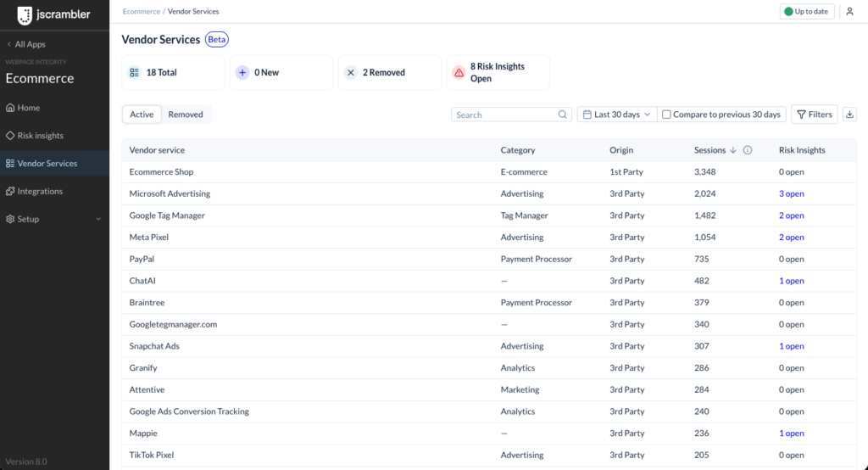The height and width of the screenshot is (470, 868).
Task: Open the Last 30 days dropdown
Action: (x=617, y=115)
